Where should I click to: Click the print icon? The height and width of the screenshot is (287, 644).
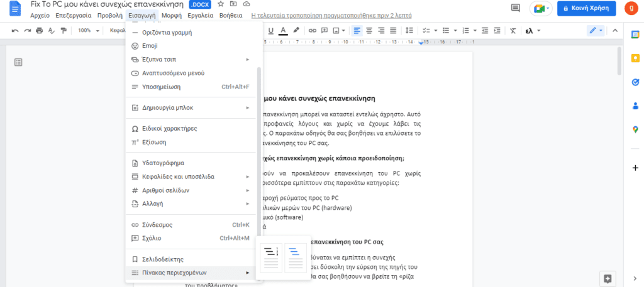[40, 30]
